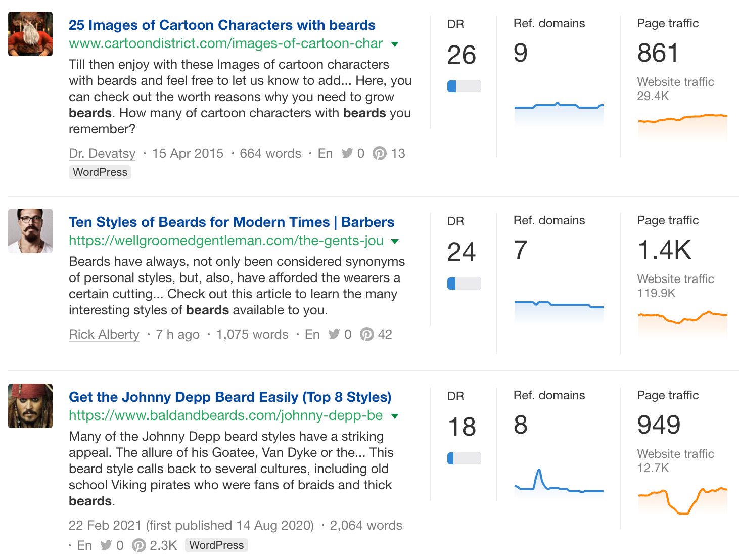Click Jack Sparrow thumbnail image
Image resolution: width=739 pixels, height=560 pixels.
tap(30, 406)
